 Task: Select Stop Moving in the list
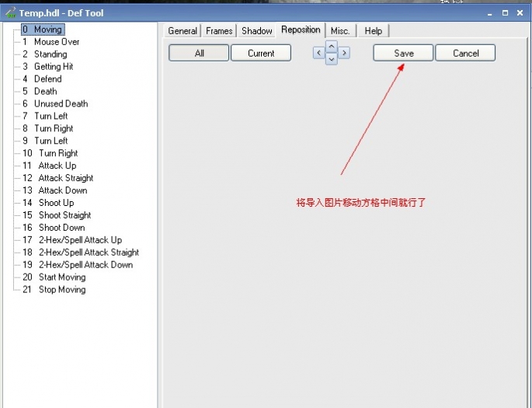coord(62,290)
